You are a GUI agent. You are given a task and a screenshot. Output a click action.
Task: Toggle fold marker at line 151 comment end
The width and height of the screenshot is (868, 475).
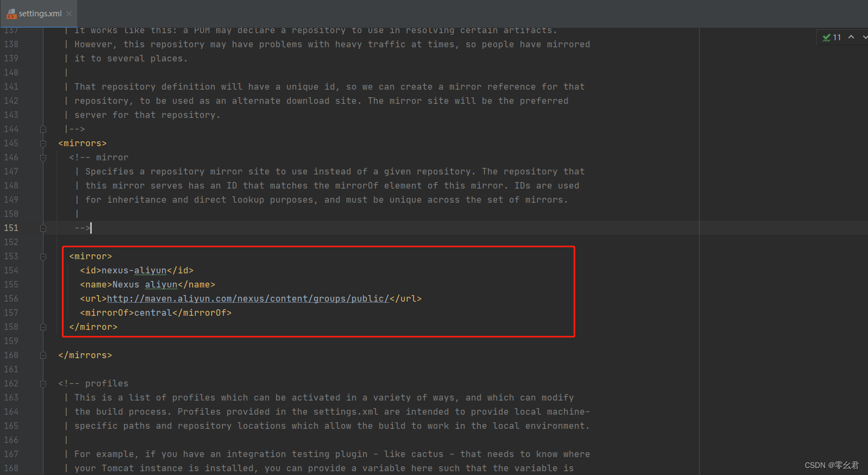coord(43,228)
